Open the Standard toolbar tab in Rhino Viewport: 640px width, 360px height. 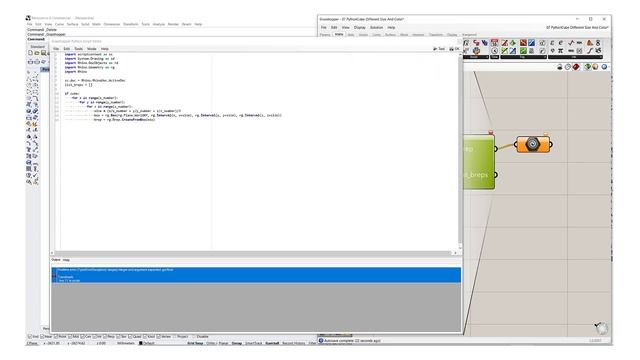coord(37,47)
